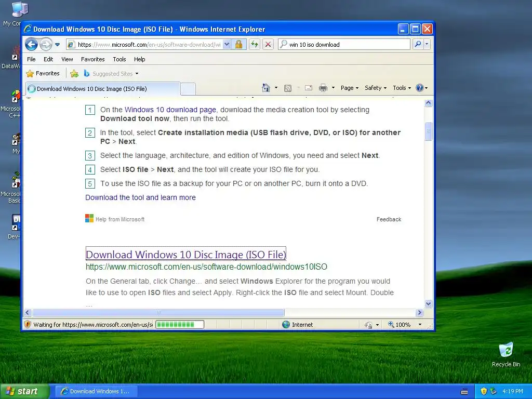Image resolution: width=532 pixels, height=399 pixels.
Task: Click the Safely Remove Hardware tray icon
Action: point(493,391)
